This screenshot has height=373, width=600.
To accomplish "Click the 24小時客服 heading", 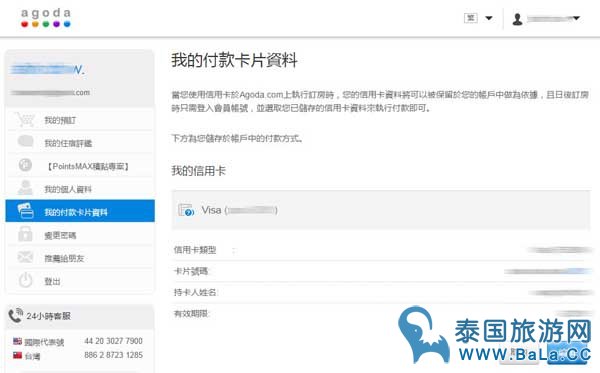I will (48, 316).
